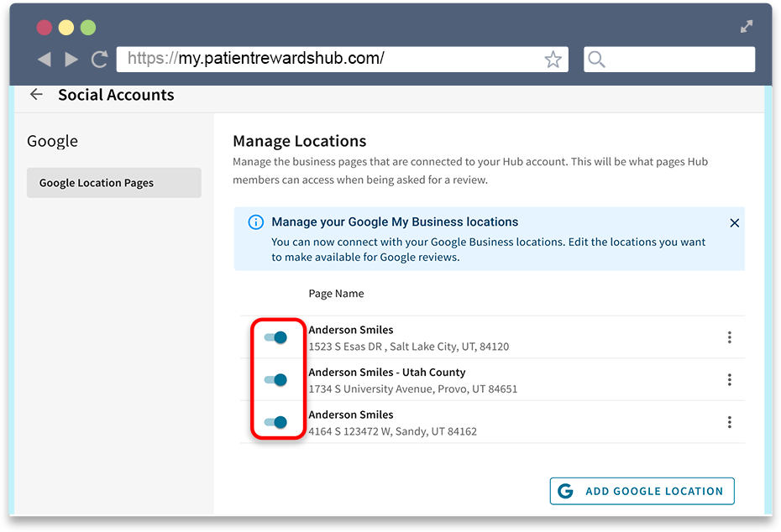Toggle the Sandy Anderson Smiles location
Screen dimensions: 781x532
coord(276,423)
